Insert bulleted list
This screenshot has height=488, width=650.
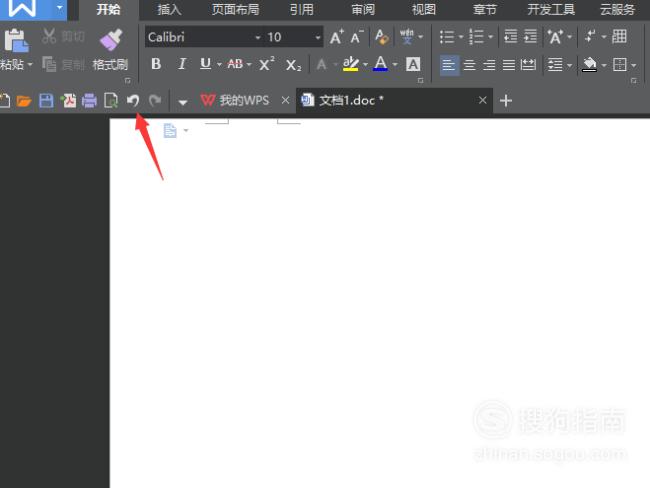447,37
